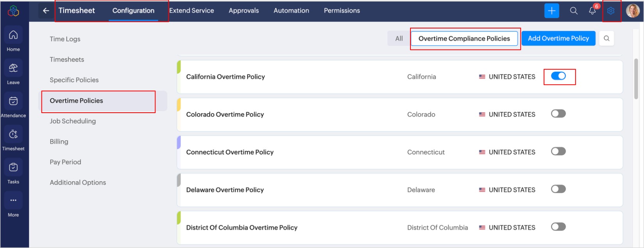
Task: Click US flag in California row
Action: (x=482, y=77)
